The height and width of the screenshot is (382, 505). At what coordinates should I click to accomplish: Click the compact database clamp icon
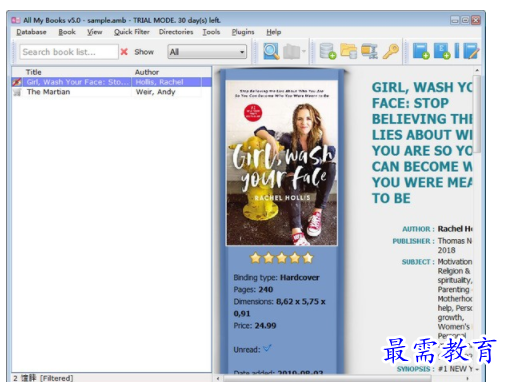click(369, 51)
